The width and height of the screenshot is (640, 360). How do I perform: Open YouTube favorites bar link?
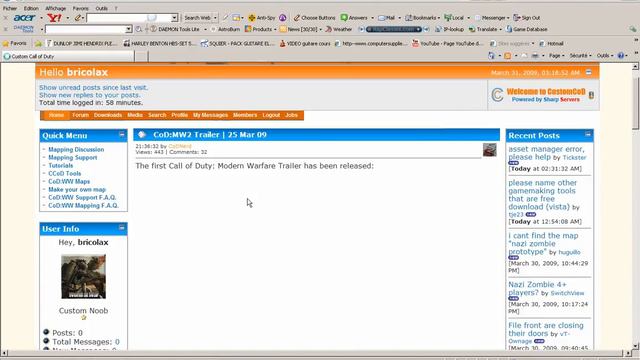448,43
